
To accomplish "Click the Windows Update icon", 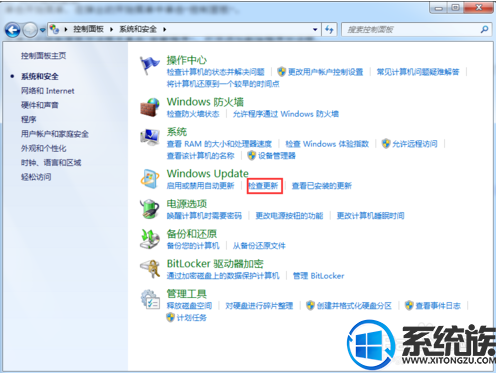I will click(x=149, y=179).
